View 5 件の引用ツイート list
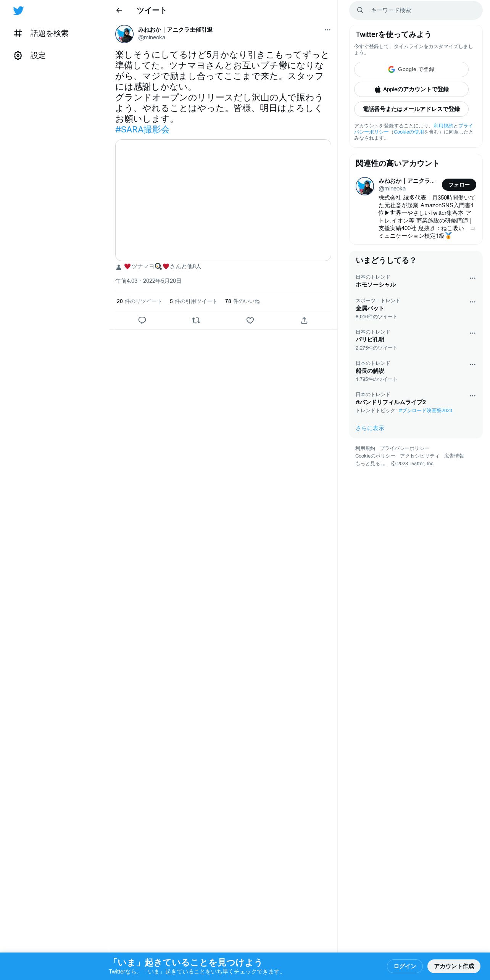The height and width of the screenshot is (980, 490). pos(193,301)
